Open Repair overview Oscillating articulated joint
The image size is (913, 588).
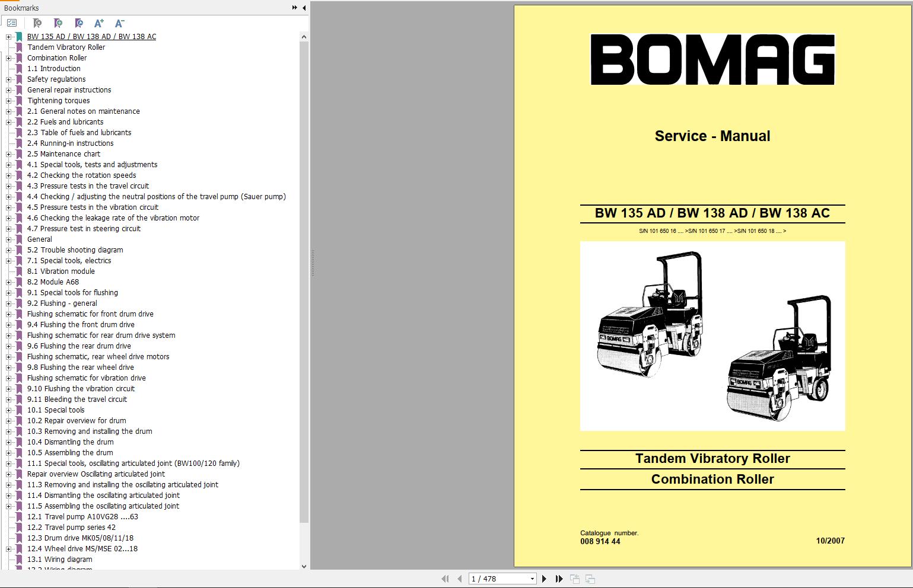[96, 474]
